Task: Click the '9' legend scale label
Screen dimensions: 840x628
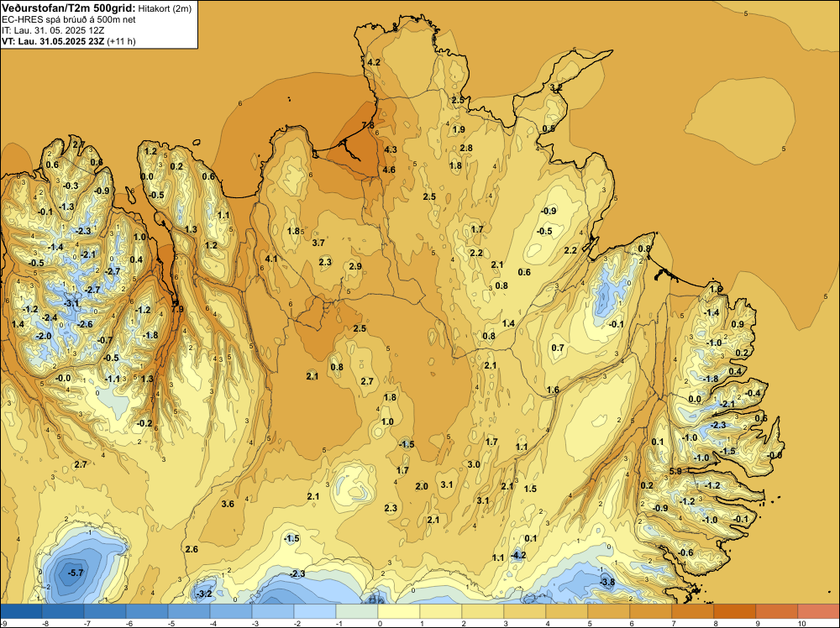Action: pyautogui.click(x=758, y=624)
